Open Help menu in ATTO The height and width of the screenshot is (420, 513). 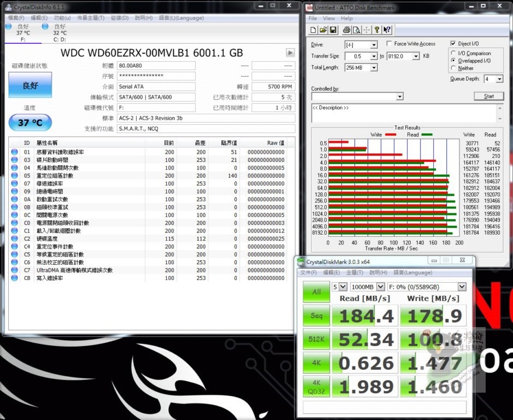tap(347, 18)
